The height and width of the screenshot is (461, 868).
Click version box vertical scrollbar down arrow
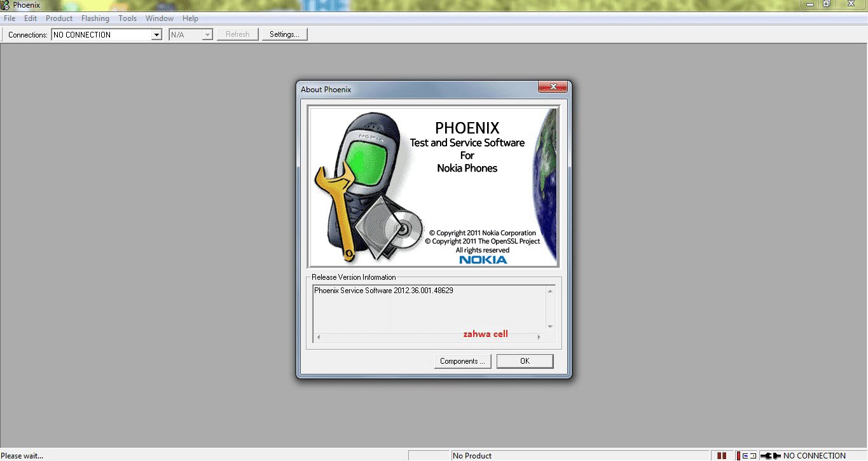coord(550,327)
